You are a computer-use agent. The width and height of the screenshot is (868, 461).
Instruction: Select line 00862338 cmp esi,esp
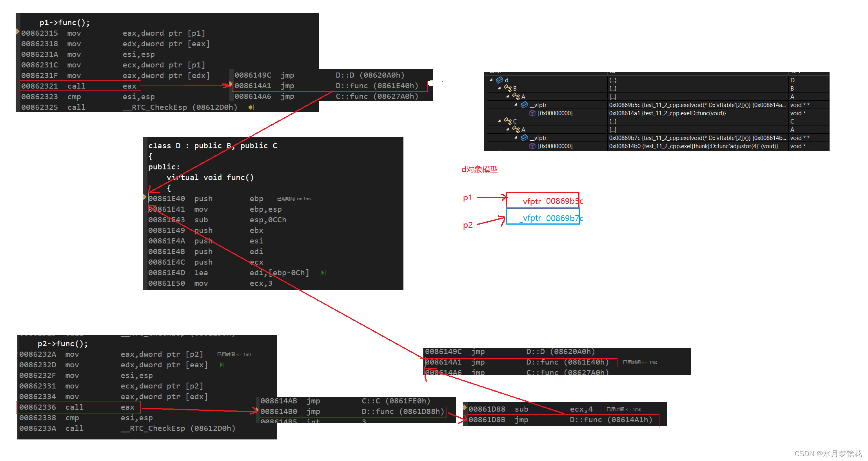click(x=86, y=418)
